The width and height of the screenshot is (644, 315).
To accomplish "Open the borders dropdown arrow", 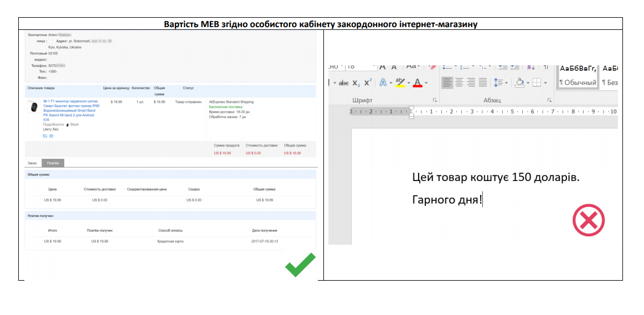I will coord(545,83).
